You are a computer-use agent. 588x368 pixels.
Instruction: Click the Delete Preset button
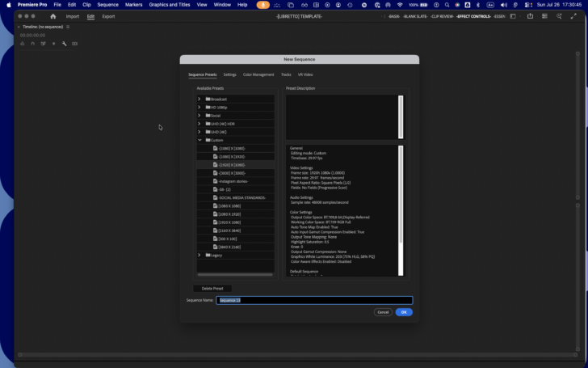click(212, 289)
